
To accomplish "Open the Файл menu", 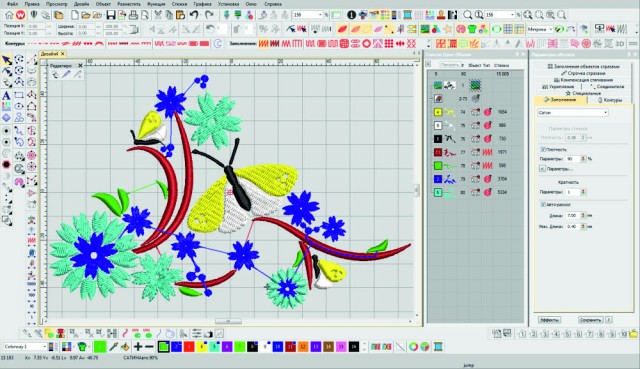I will pyautogui.click(x=12, y=4).
